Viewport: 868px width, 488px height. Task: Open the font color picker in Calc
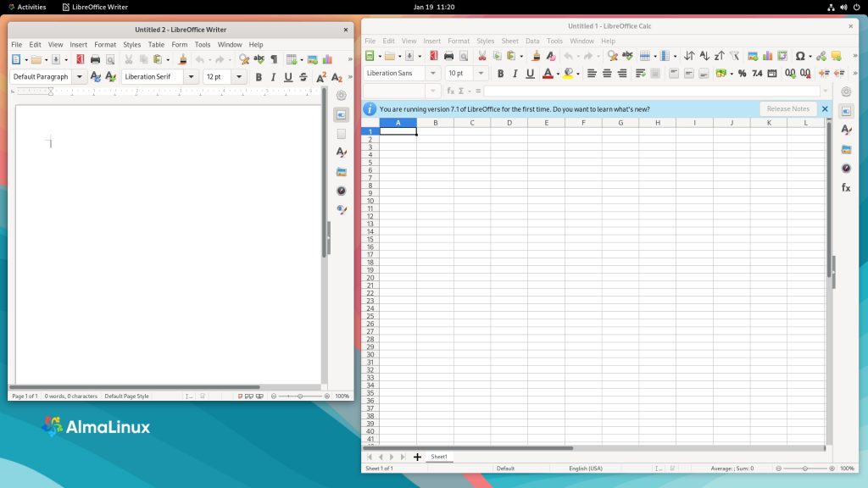(x=556, y=73)
